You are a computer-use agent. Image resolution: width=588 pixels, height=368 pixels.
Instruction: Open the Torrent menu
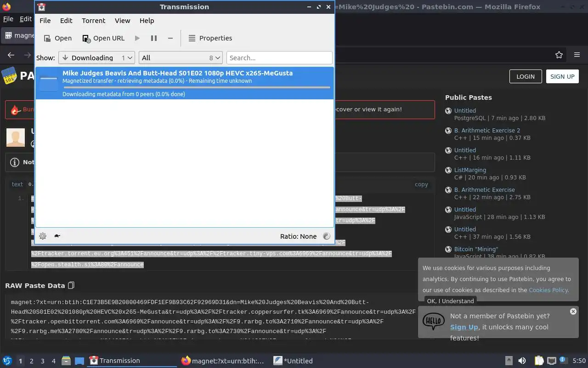click(94, 21)
